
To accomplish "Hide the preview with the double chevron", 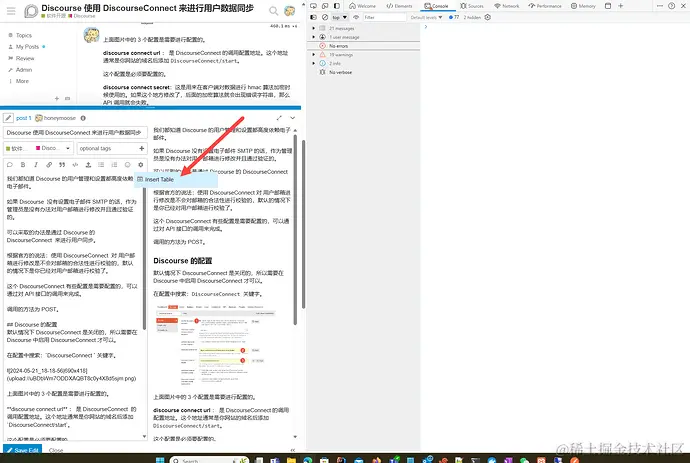I will (293, 450).
